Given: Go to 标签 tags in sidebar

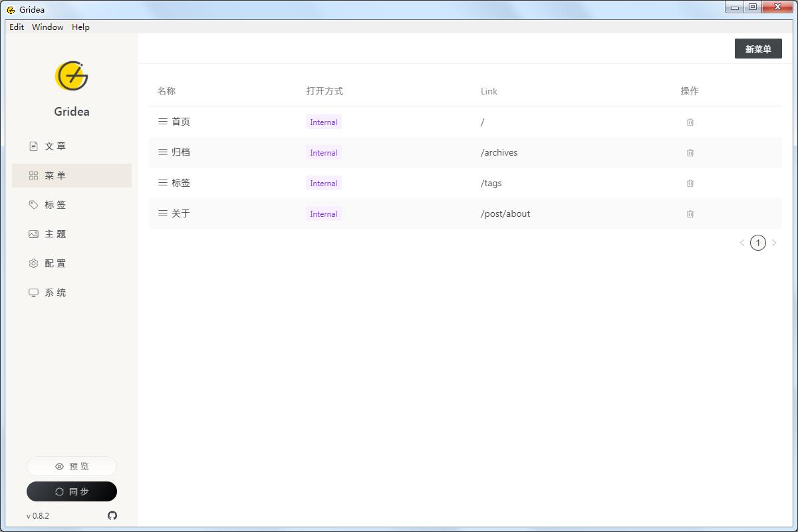Looking at the screenshot, I should (55, 205).
